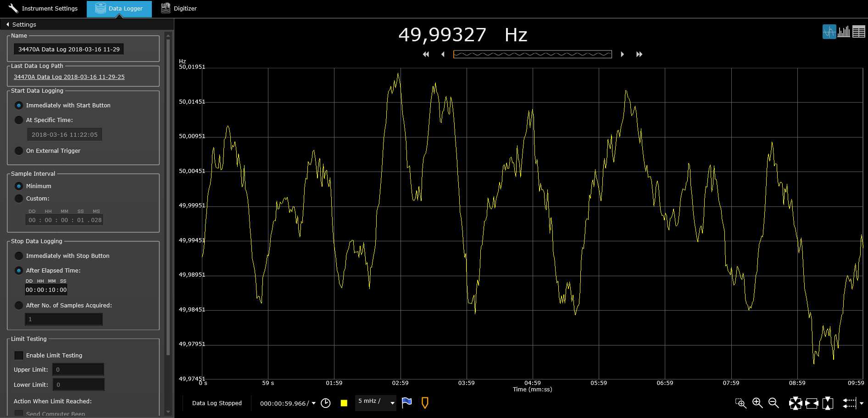Click the settings panel scrollbar thumb

pyautogui.click(x=168, y=197)
